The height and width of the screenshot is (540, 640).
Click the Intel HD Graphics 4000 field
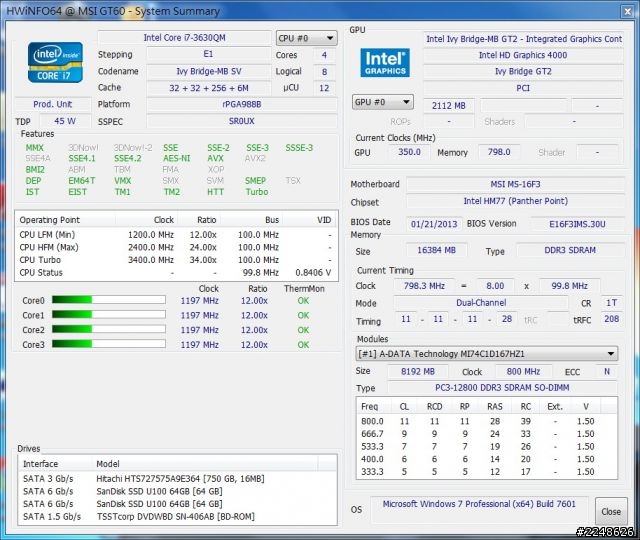(x=523, y=55)
